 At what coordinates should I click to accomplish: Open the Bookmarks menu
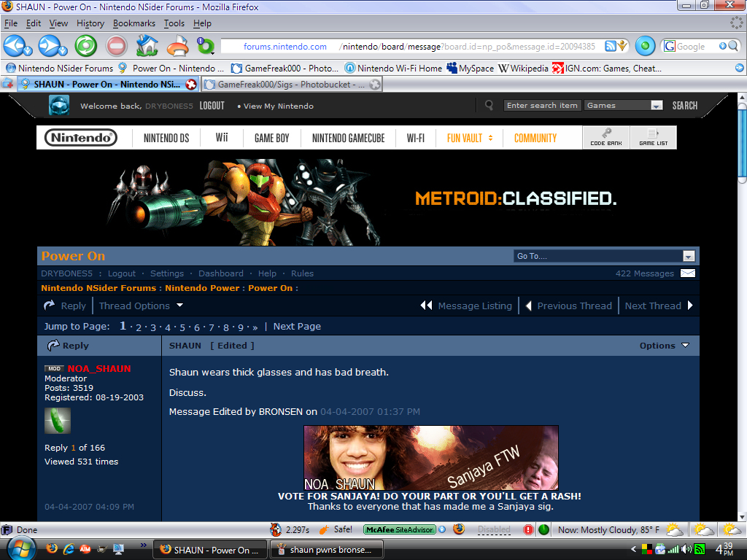134,23
